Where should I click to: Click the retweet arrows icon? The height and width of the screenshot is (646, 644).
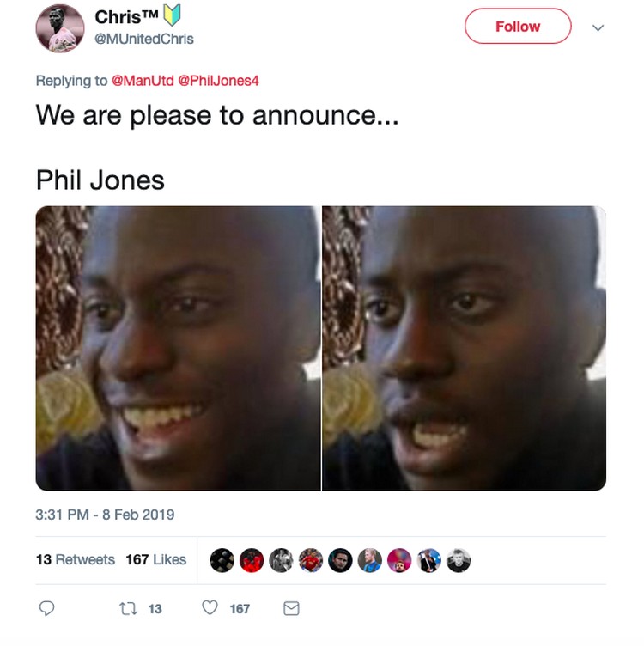tap(128, 608)
